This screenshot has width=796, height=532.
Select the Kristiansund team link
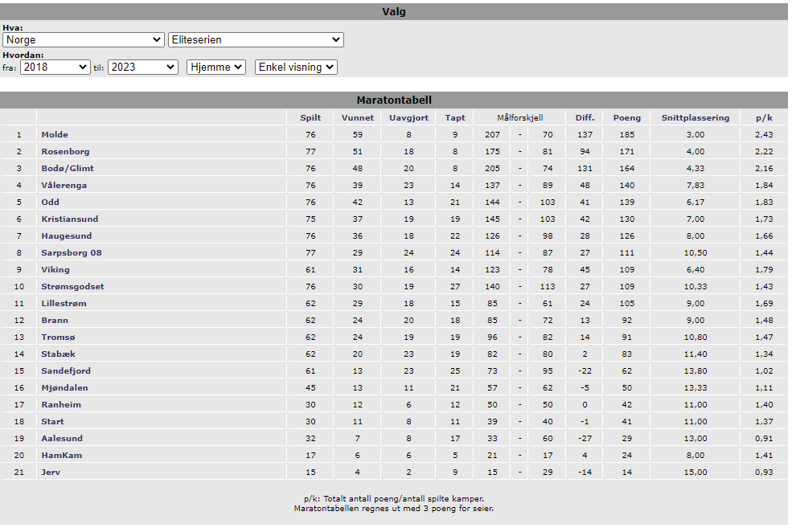click(69, 219)
